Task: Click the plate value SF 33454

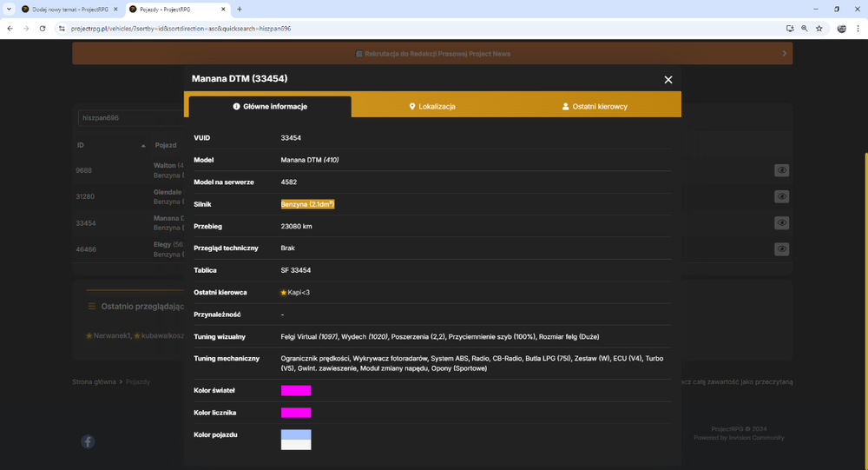Action: (x=296, y=270)
